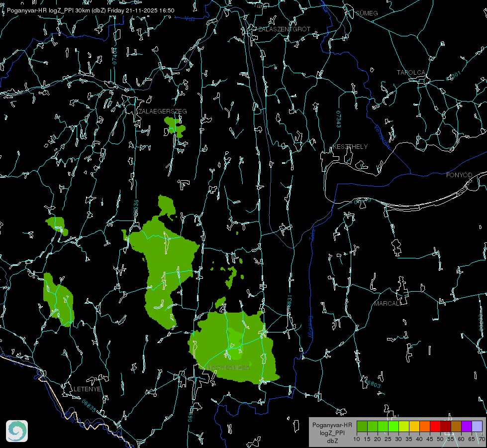Pick the 30–35 dBZ yellow-green swatch
The height and width of the screenshot is (448, 487).
tap(404, 426)
